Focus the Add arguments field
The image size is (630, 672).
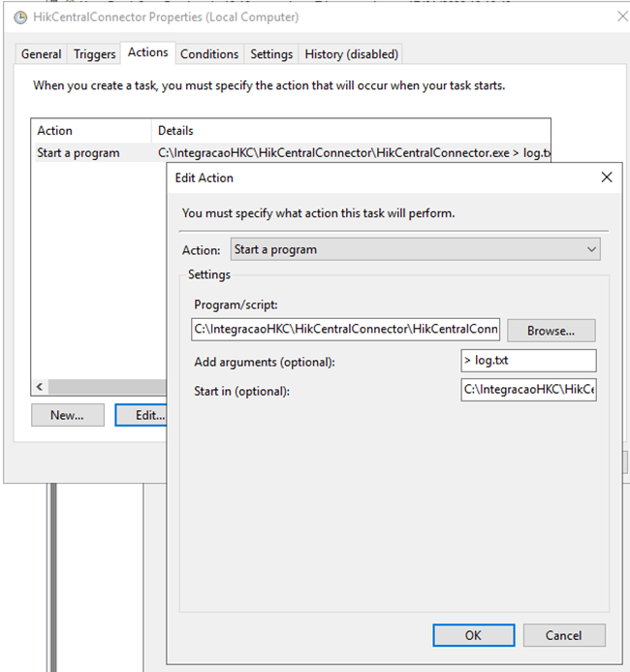[x=528, y=361]
